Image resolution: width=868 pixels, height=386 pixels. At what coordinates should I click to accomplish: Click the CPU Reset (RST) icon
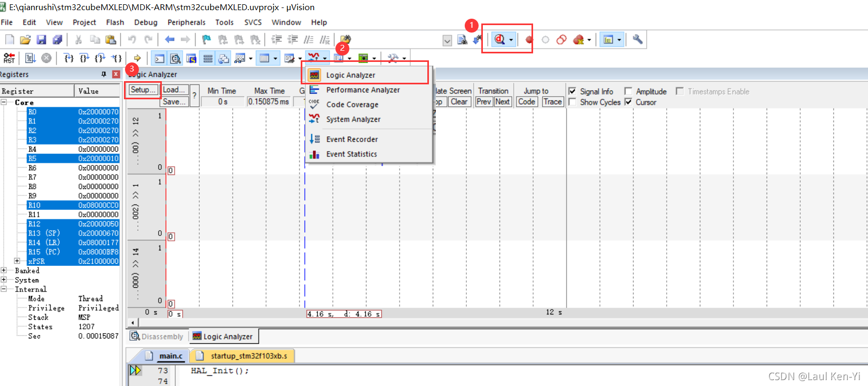(x=10, y=58)
